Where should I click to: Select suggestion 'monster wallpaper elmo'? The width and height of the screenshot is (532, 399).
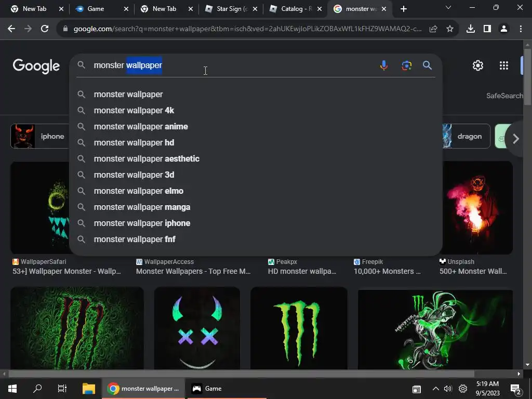coord(256,191)
